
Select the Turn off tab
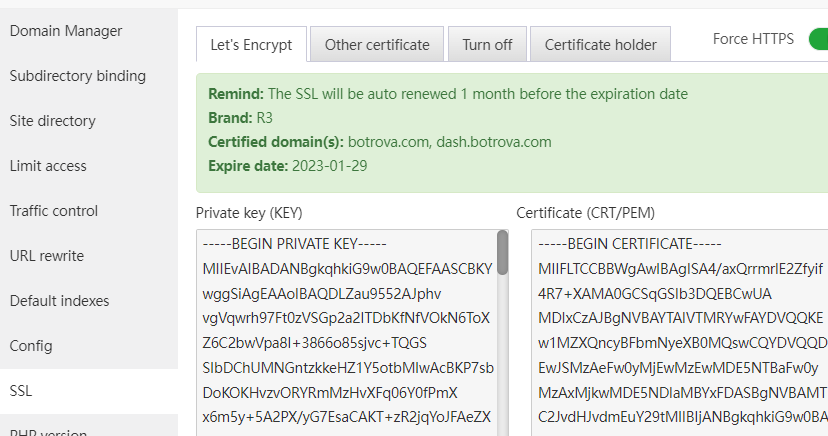click(487, 45)
